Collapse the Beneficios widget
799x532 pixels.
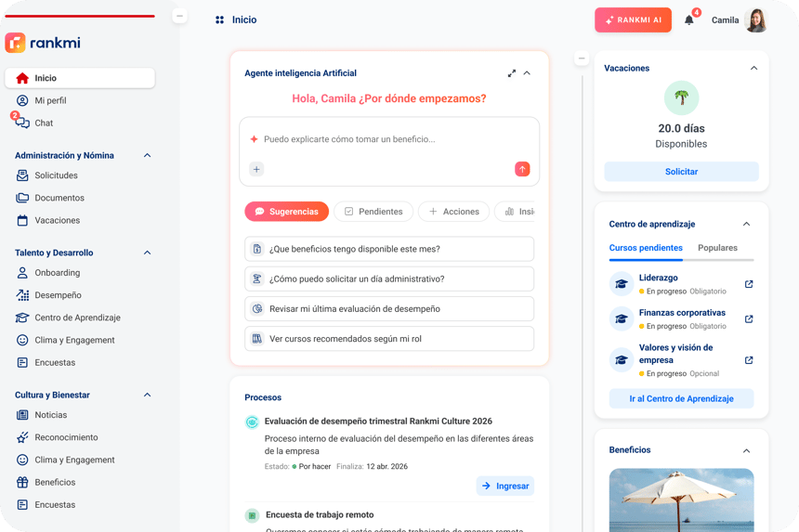(747, 450)
